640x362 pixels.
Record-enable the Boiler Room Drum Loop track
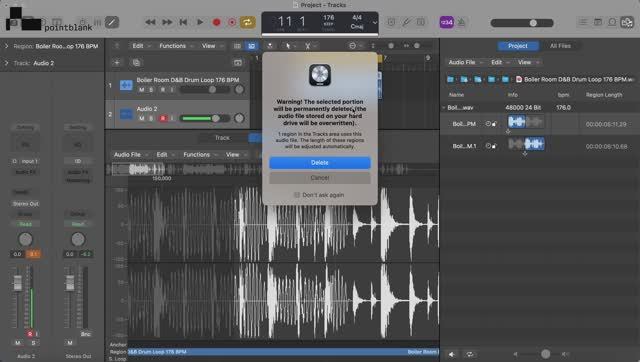[162, 89]
